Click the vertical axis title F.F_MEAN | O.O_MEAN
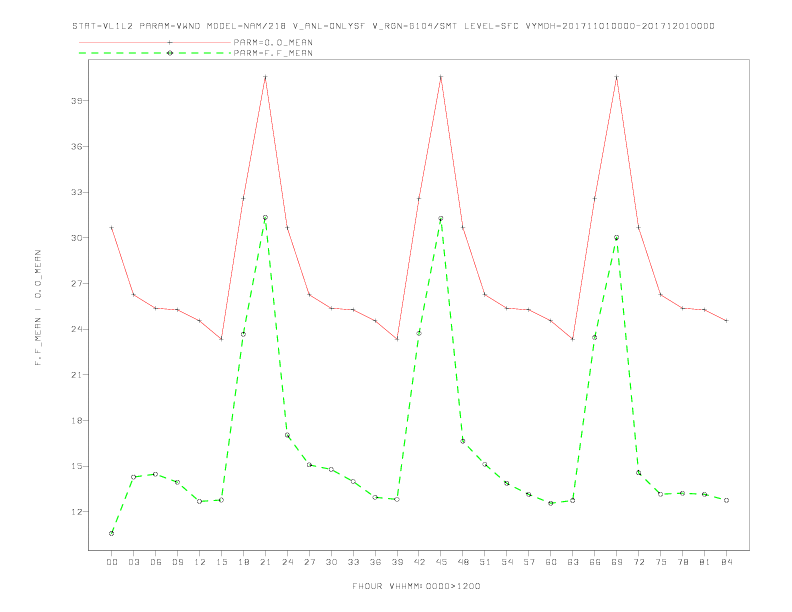Image resolution: width=792 pixels, height=612 pixels. [38, 308]
